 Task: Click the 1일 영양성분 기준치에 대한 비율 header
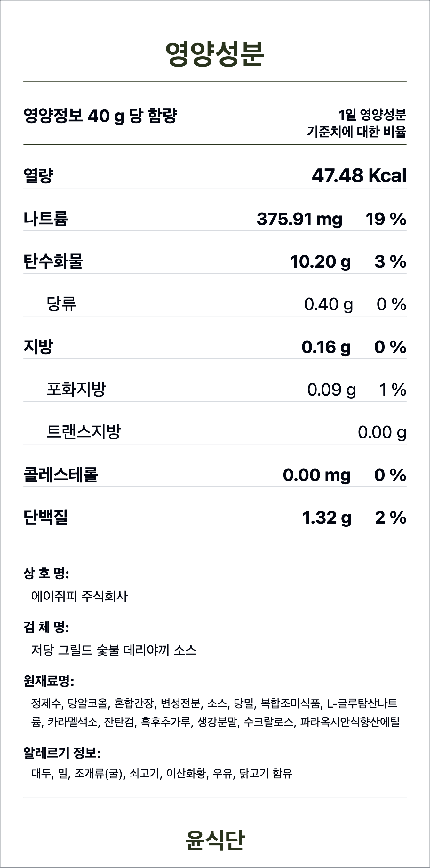[356, 123]
